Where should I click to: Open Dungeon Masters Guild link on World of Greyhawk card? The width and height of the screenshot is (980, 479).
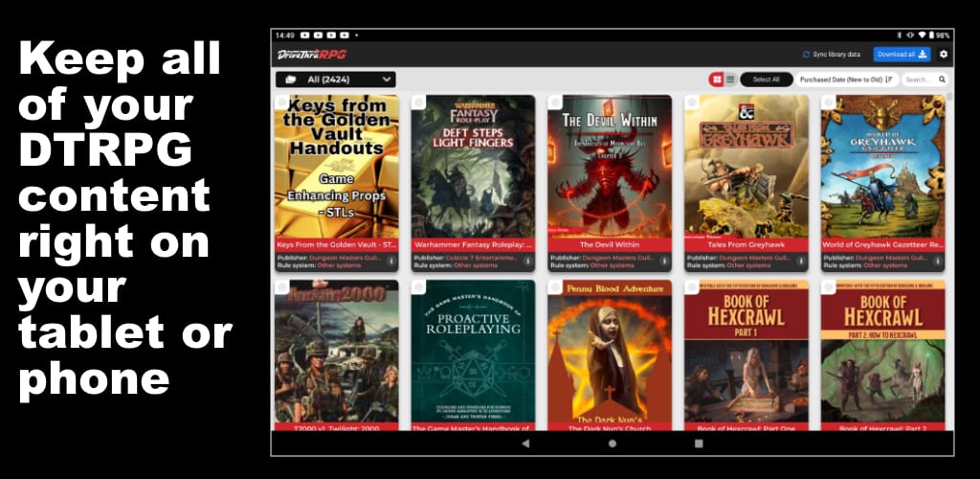click(x=891, y=258)
